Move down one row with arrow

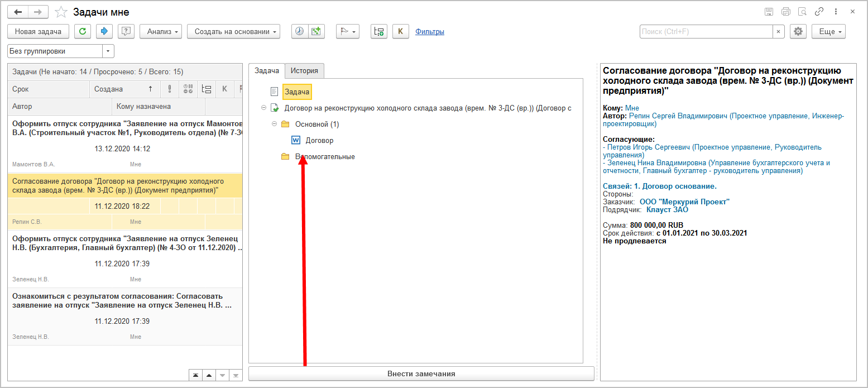tap(222, 376)
